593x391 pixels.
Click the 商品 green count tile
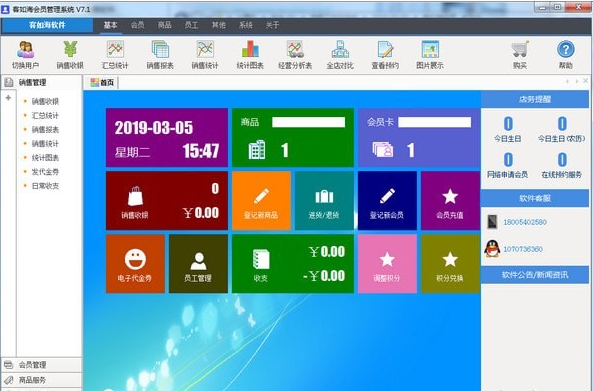tap(293, 138)
